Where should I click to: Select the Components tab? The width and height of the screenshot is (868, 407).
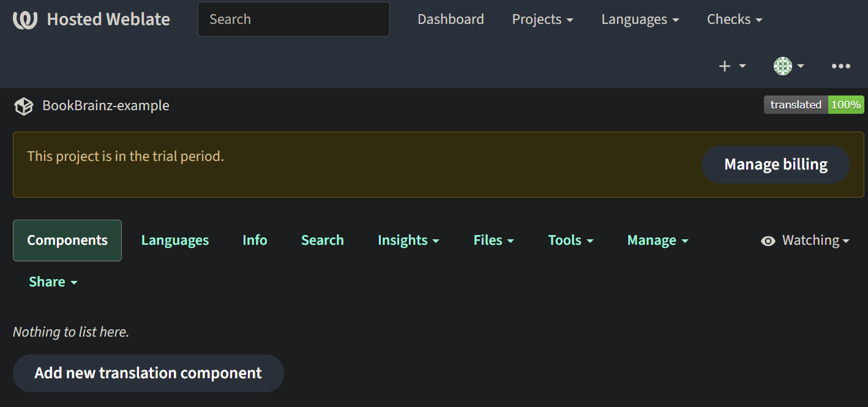(67, 241)
